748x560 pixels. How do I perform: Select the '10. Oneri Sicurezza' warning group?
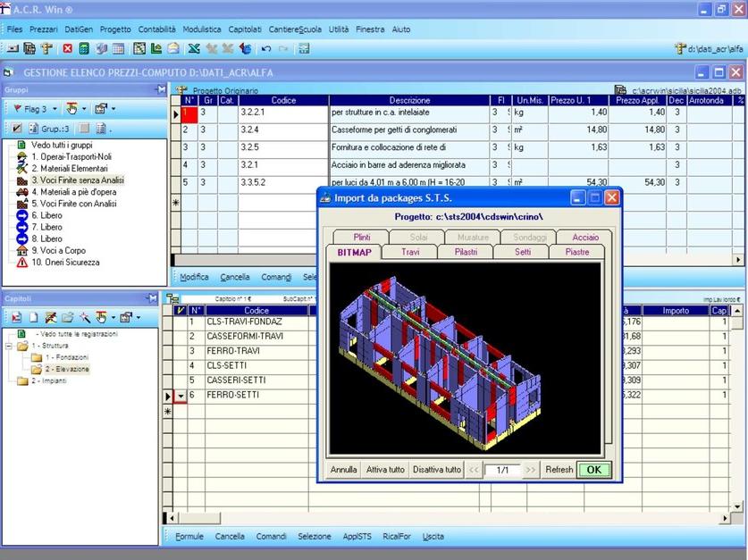tap(67, 263)
